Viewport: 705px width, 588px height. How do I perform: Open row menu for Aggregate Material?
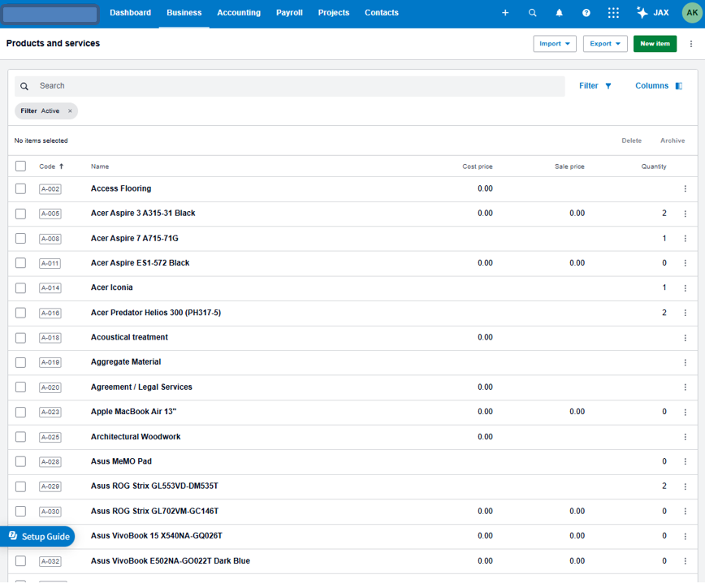[x=685, y=362]
